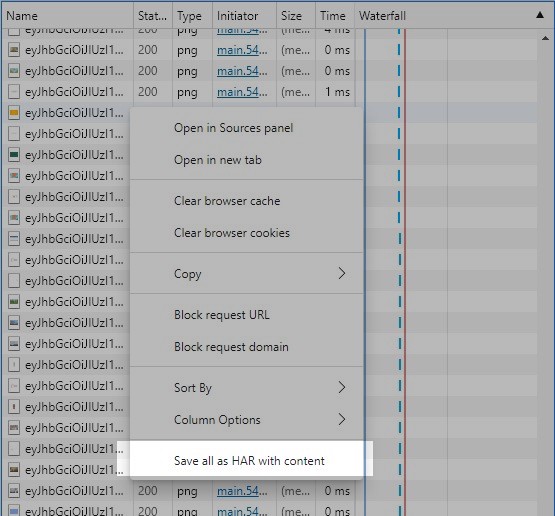The width and height of the screenshot is (555, 516).
Task: Click scrollbar up arrow in request list
Action: (545, 38)
